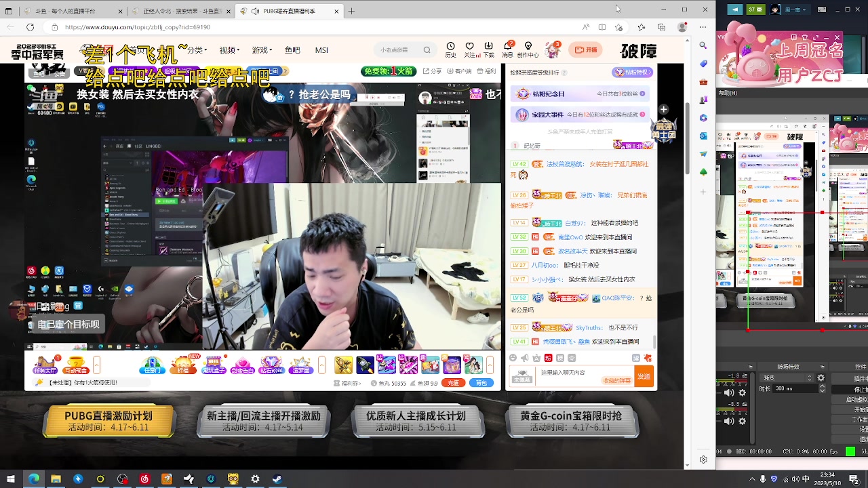Open the 关注 heart icon in header

click(469, 49)
